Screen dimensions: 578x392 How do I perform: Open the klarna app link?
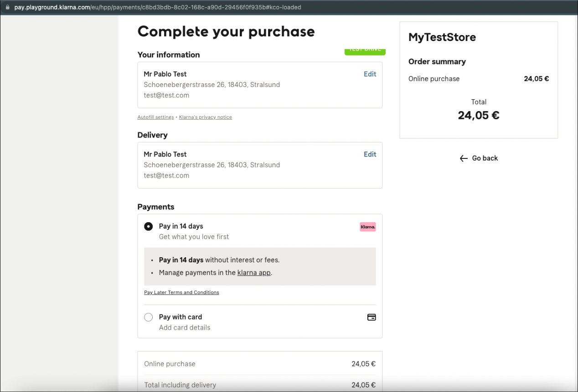click(254, 273)
